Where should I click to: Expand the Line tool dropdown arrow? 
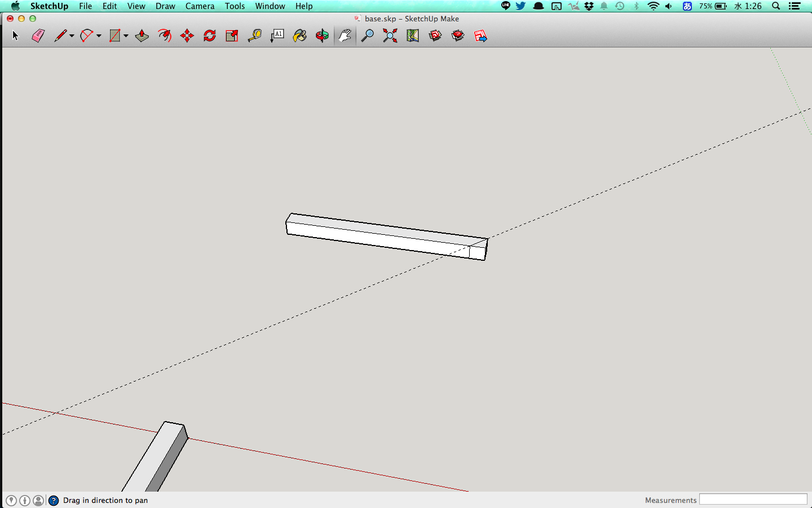tap(72, 36)
